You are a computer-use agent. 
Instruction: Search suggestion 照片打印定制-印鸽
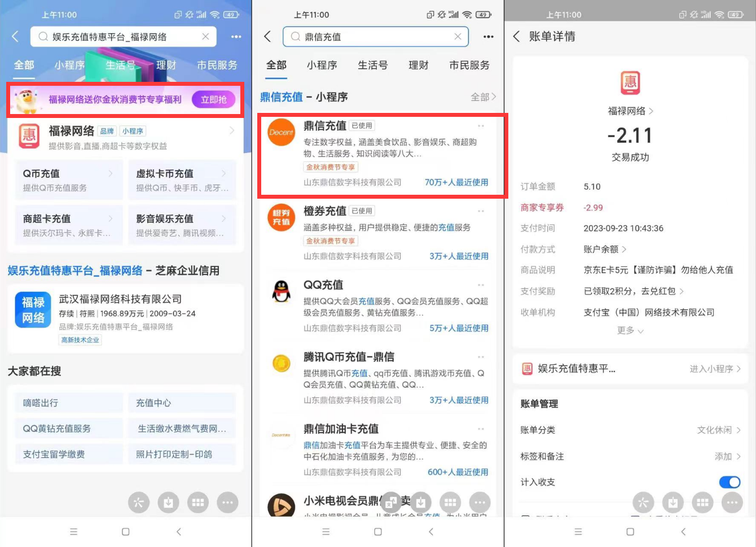182,454
